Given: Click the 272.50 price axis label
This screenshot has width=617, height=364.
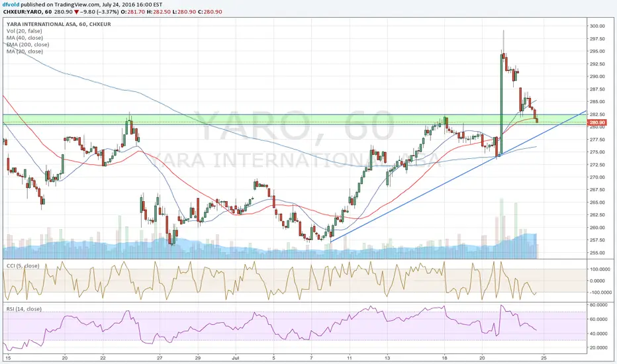Looking at the screenshot, I should tap(597, 165).
